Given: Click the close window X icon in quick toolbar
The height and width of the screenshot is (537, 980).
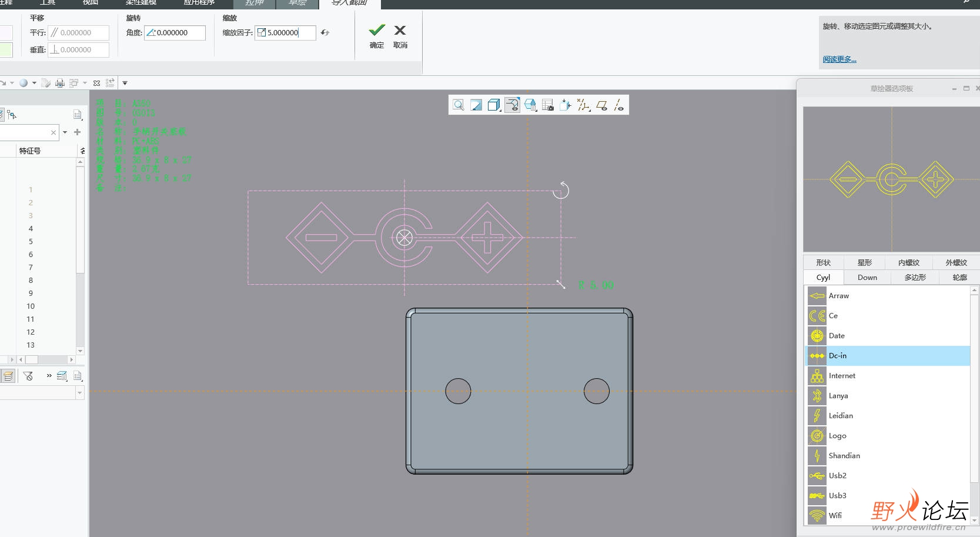Looking at the screenshot, I should pos(97,83).
